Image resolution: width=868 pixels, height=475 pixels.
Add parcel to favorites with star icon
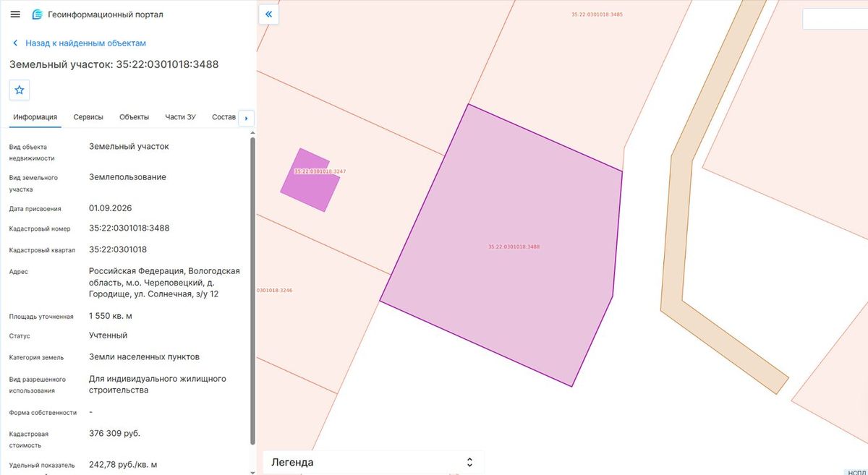(x=20, y=90)
